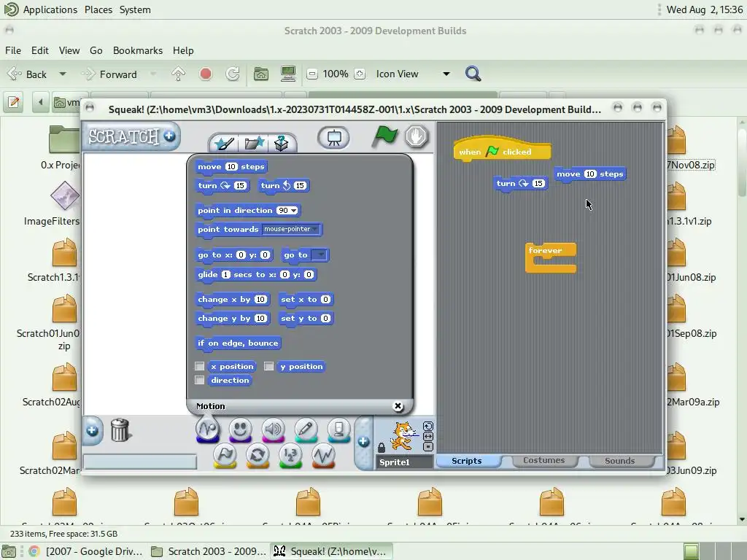
Task: Edit the Sprite1 name field
Action: (405, 462)
